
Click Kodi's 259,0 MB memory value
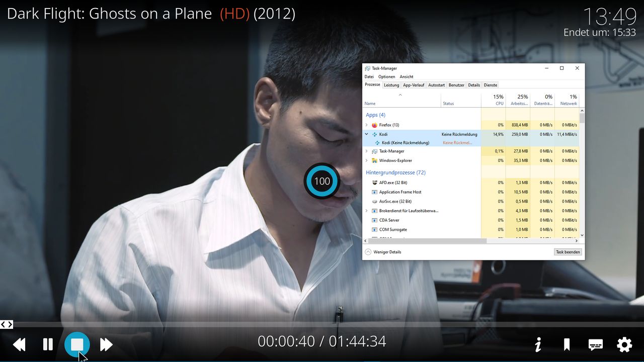520,135
